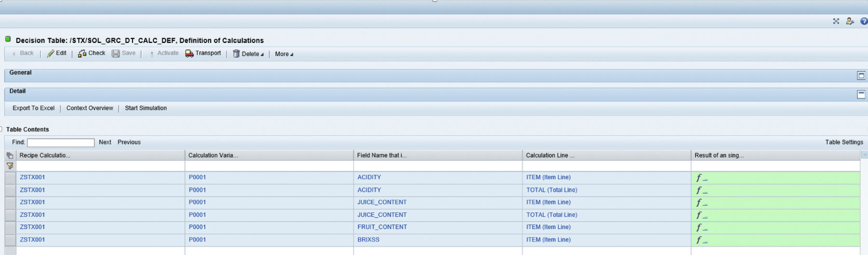Viewport: 868px width, 255px height.
Task: Click the full-screen icon at top right
Action: point(836,21)
